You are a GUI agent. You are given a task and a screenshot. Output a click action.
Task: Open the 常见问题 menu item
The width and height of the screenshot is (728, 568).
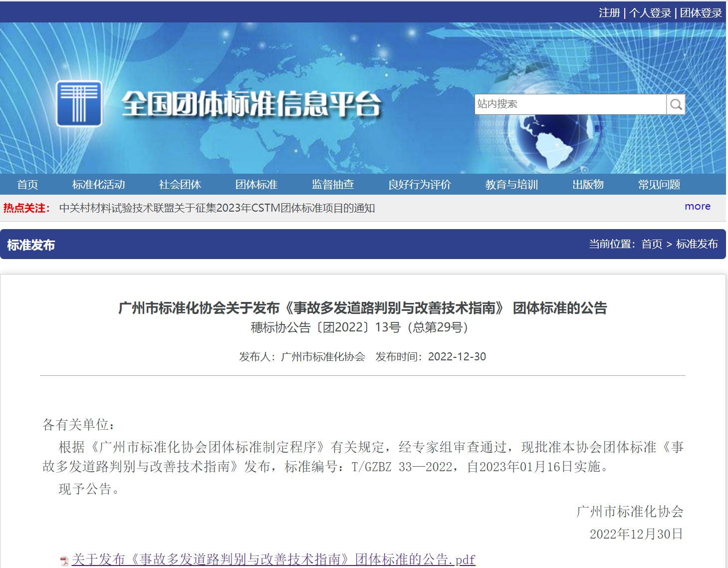point(659,185)
